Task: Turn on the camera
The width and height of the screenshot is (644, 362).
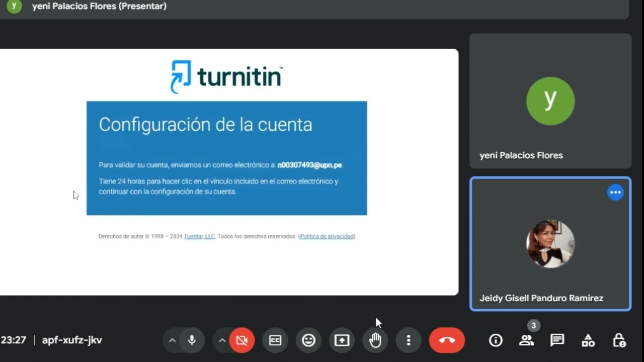Action: coord(242,340)
